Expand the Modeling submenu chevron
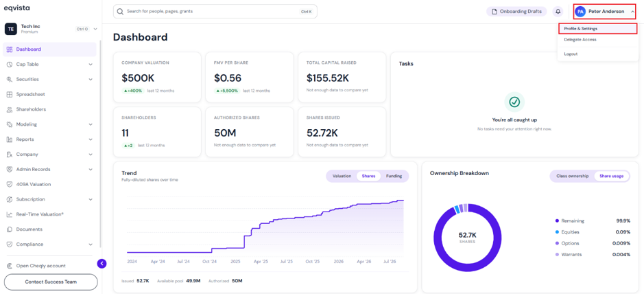Screen dimensions: 644x294 [x=91, y=124]
